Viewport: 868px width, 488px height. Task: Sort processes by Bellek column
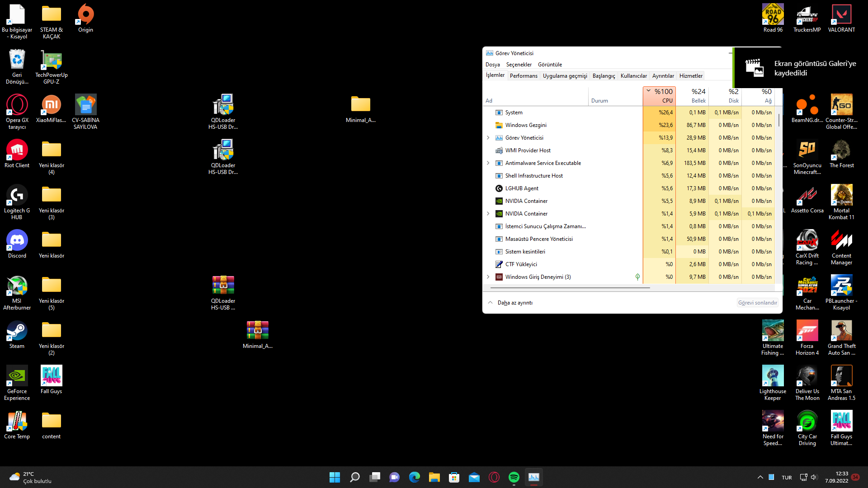[692, 96]
